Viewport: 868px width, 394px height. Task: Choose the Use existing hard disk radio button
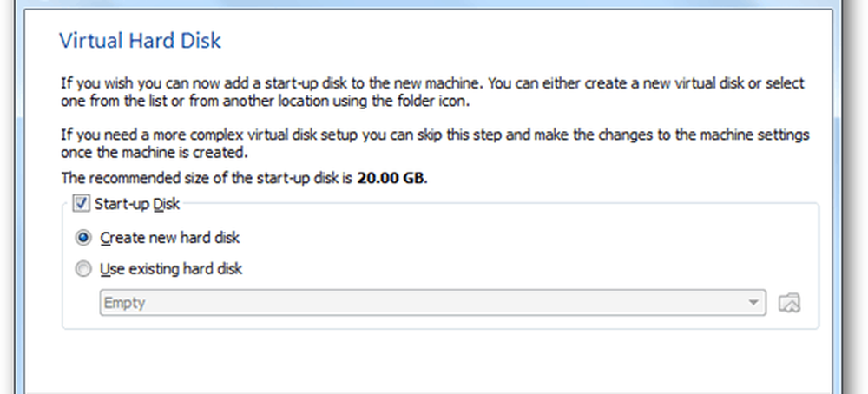pyautogui.click(x=83, y=269)
